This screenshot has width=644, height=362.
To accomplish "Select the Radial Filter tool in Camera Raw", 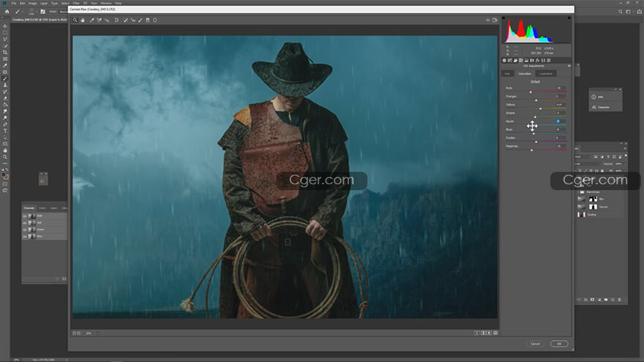I will pyautogui.click(x=155, y=20).
